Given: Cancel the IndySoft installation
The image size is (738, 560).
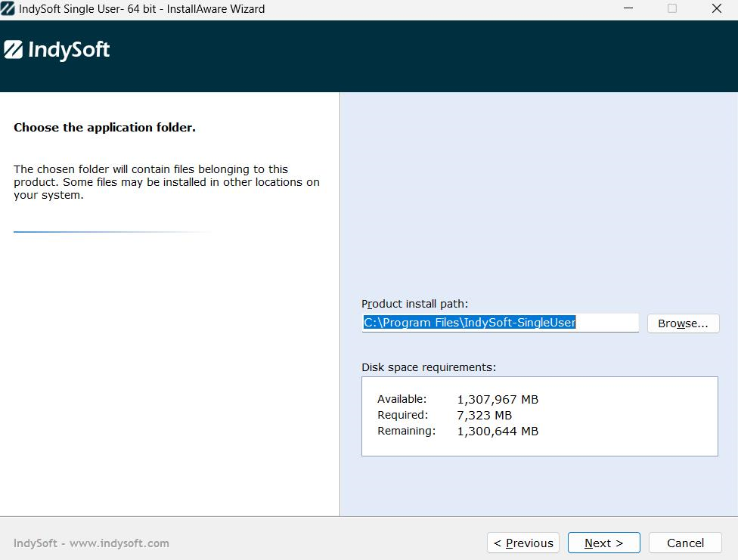Looking at the screenshot, I should 685,543.
